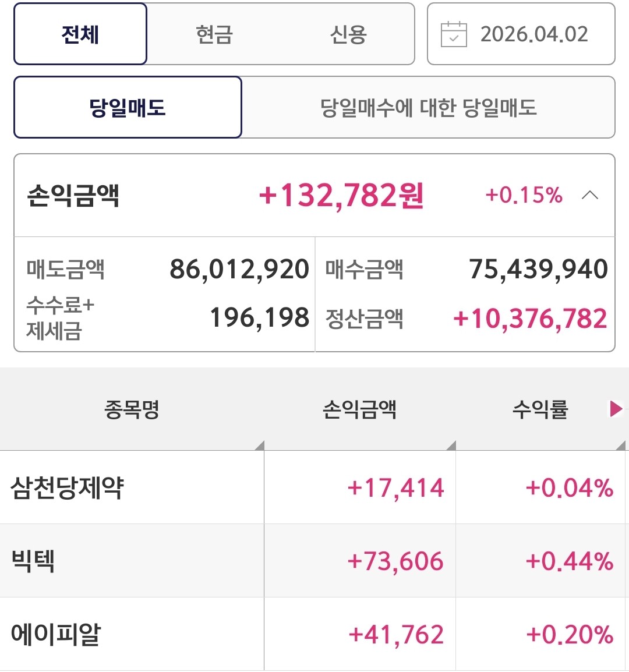Open the calendar date picker icon
The image size is (629, 672).
tap(454, 34)
